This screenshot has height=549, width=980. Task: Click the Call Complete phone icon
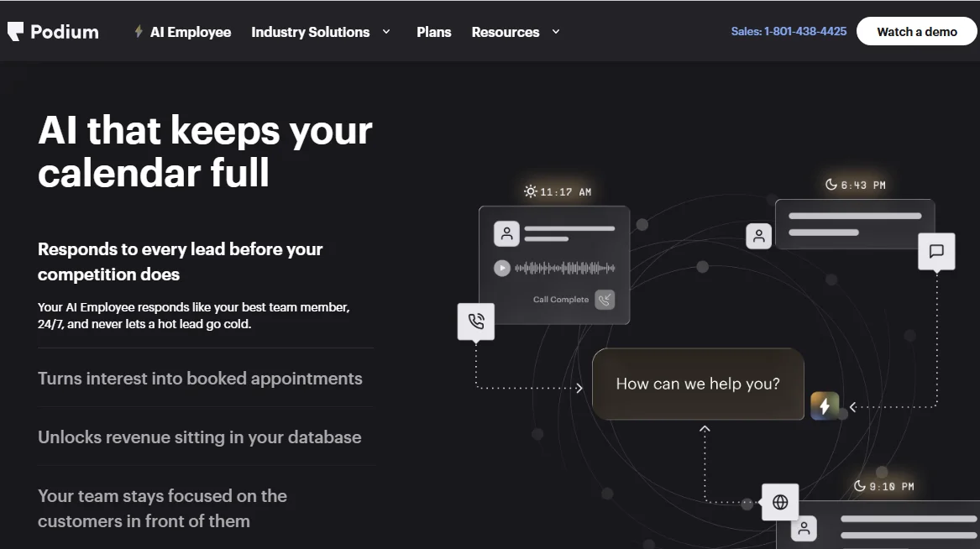(605, 300)
